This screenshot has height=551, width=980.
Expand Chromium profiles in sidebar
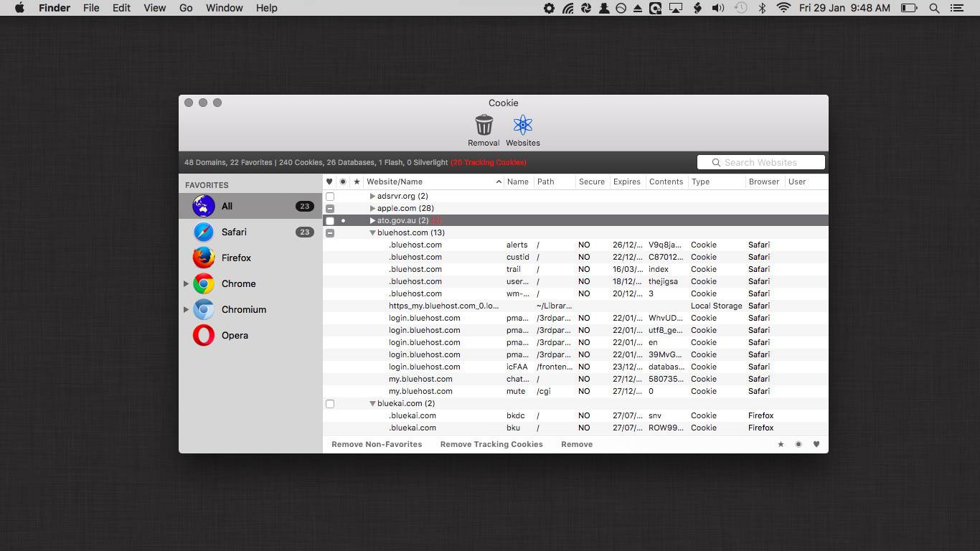click(x=186, y=309)
